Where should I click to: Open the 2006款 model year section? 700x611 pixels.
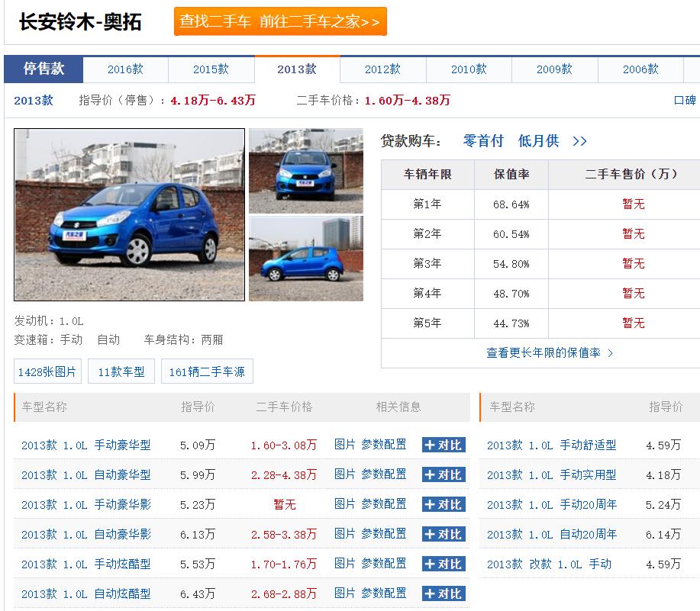pyautogui.click(x=640, y=69)
